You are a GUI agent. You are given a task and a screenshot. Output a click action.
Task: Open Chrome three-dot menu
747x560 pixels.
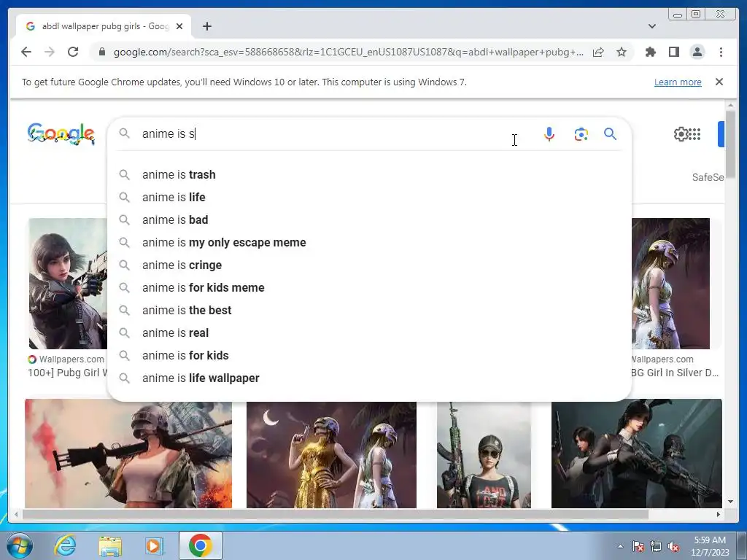[721, 52]
